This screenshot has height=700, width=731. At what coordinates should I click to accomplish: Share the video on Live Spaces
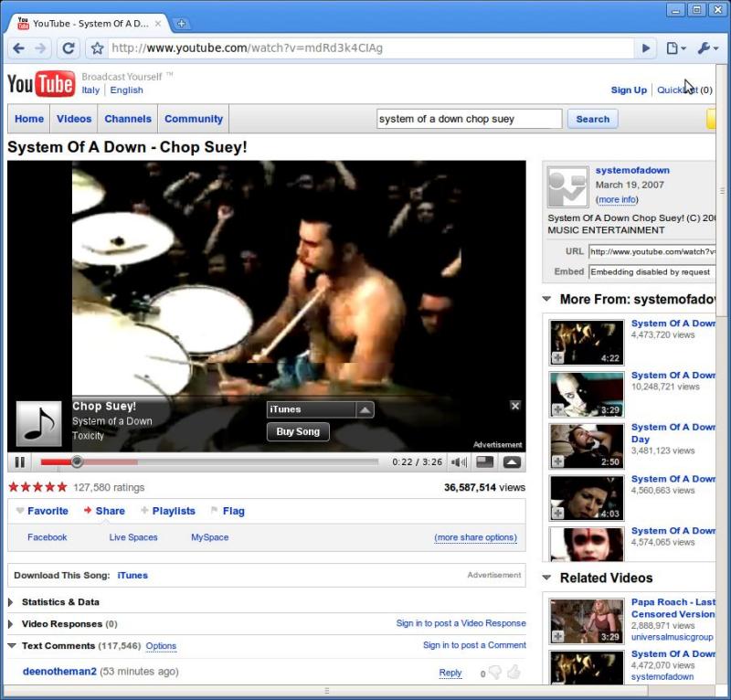tap(133, 537)
